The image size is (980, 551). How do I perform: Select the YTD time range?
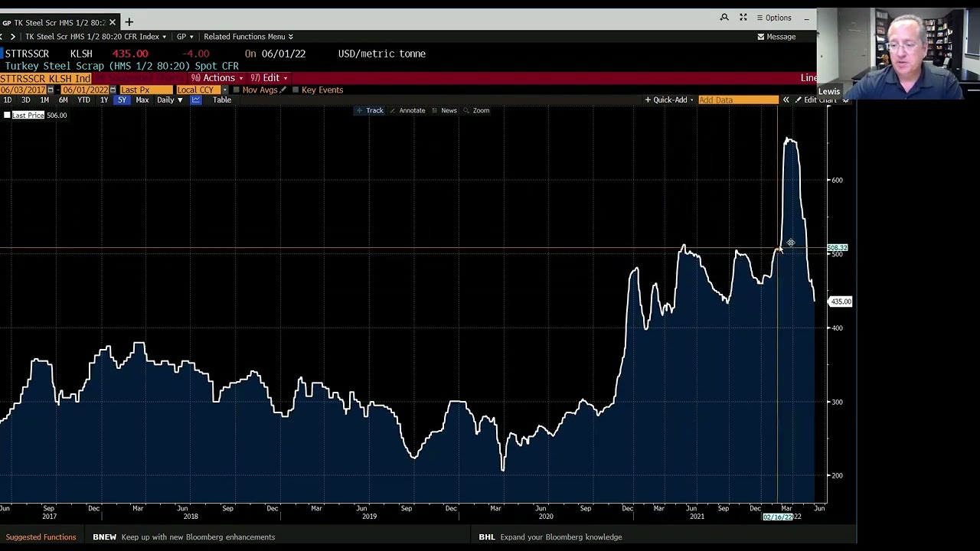[83, 100]
